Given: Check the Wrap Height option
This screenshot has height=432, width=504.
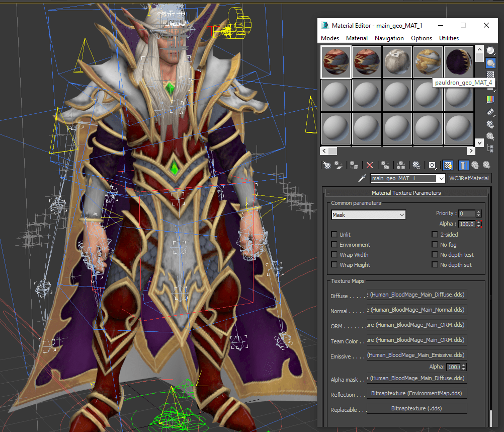Looking at the screenshot, I should click(x=334, y=264).
